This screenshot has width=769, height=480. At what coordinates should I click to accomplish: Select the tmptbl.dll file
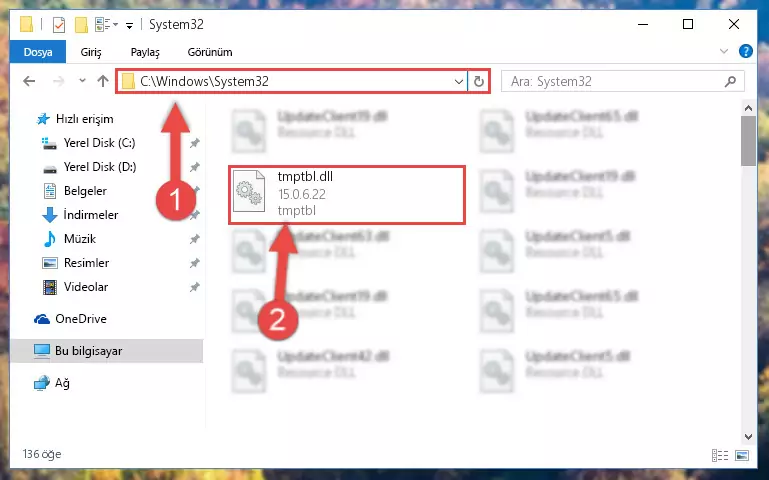pos(347,195)
